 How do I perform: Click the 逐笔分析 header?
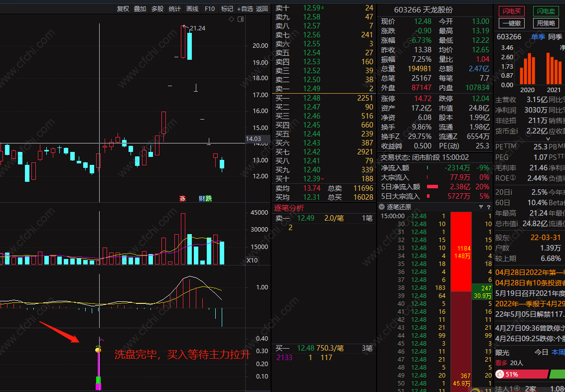(x=289, y=208)
